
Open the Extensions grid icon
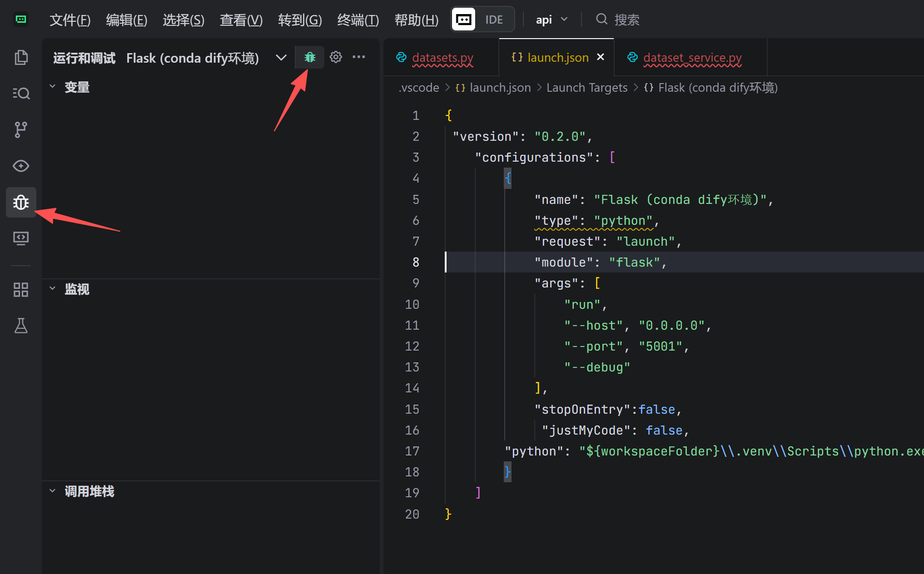click(21, 290)
